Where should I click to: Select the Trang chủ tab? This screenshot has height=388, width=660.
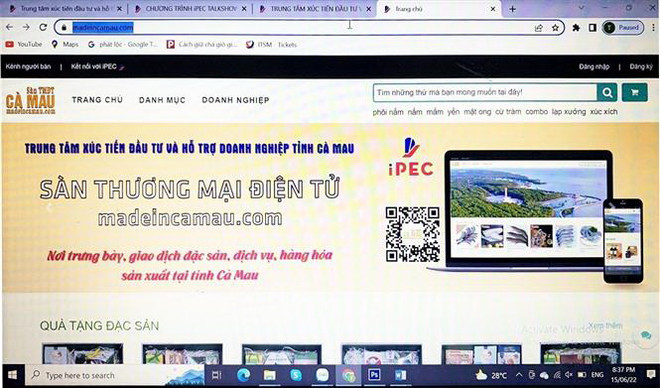(x=438, y=9)
